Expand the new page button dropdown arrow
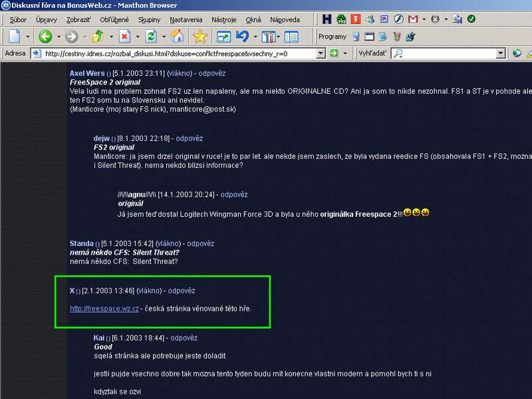This screenshot has height=399, width=532. (x=28, y=37)
